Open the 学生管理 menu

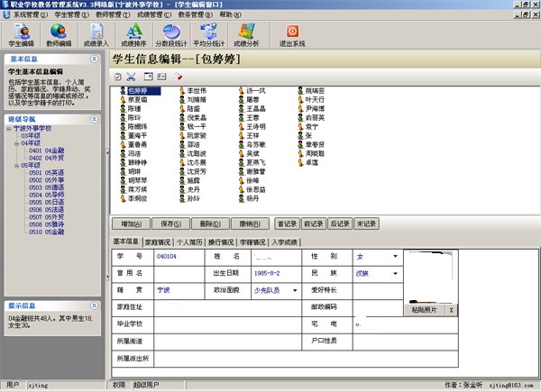(x=71, y=14)
